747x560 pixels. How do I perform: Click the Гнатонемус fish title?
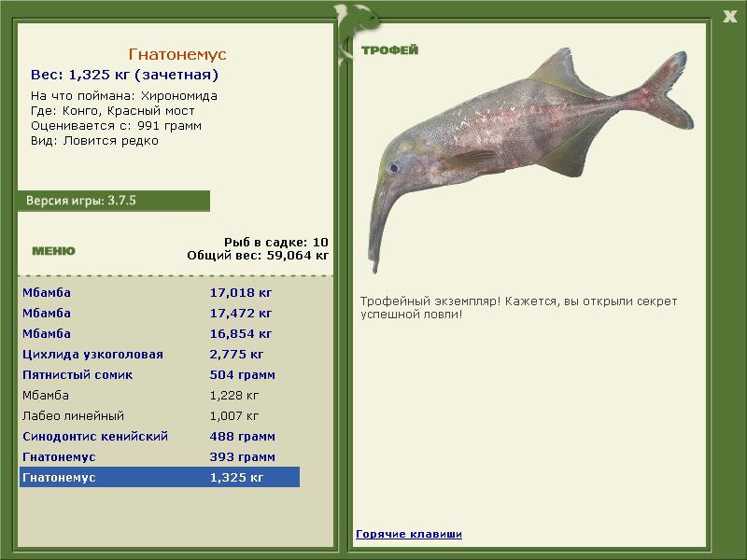[x=177, y=54]
